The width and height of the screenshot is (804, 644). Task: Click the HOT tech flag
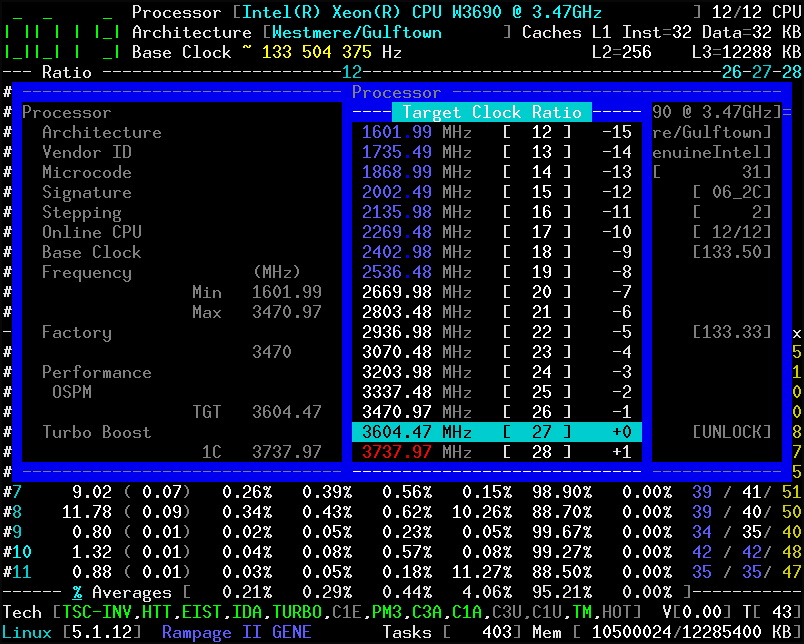click(x=617, y=612)
